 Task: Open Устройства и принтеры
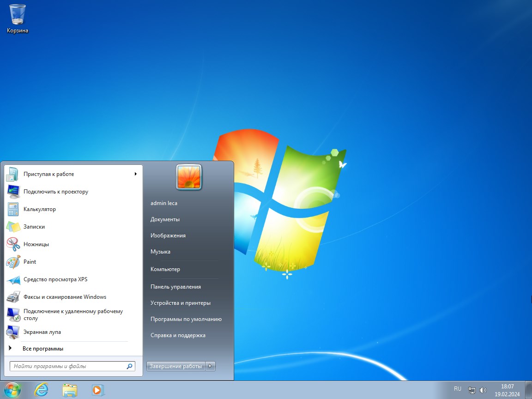point(181,303)
